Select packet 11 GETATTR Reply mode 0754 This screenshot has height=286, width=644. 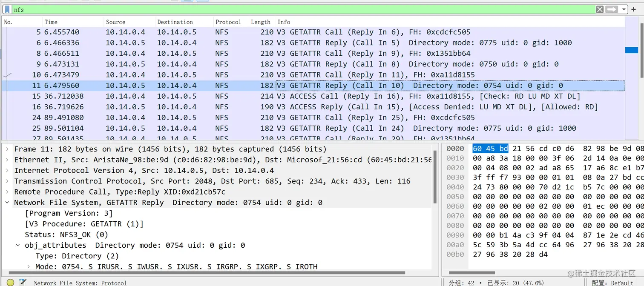point(313,85)
